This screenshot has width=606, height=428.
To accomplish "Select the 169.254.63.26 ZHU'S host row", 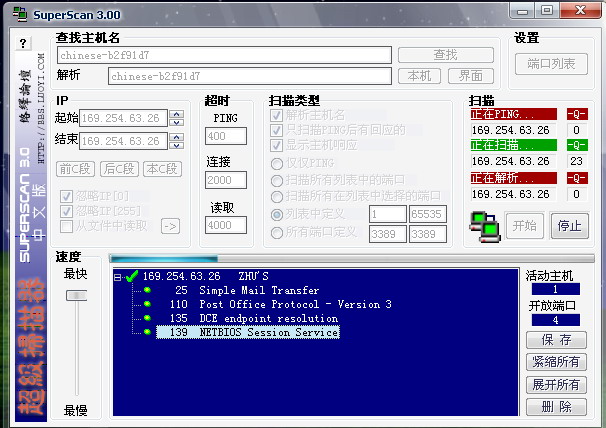I will click(x=206, y=276).
